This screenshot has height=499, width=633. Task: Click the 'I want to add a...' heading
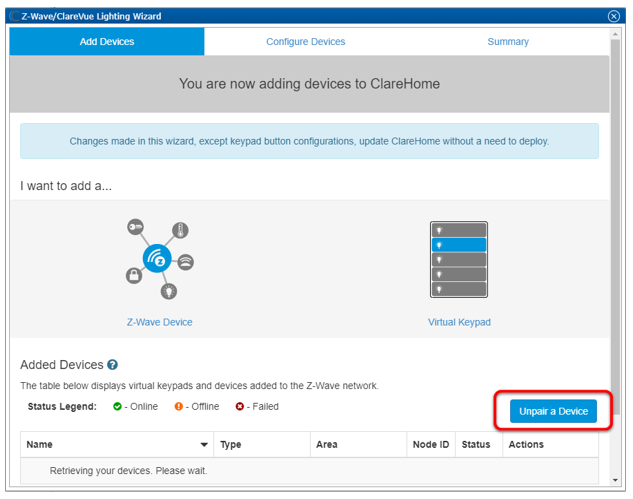point(66,186)
